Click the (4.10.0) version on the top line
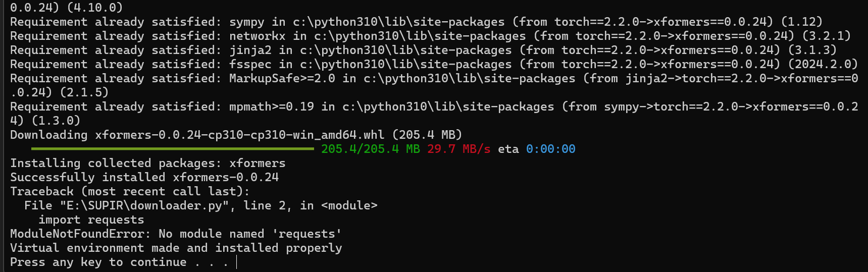The height and width of the screenshot is (272, 868). [95, 8]
